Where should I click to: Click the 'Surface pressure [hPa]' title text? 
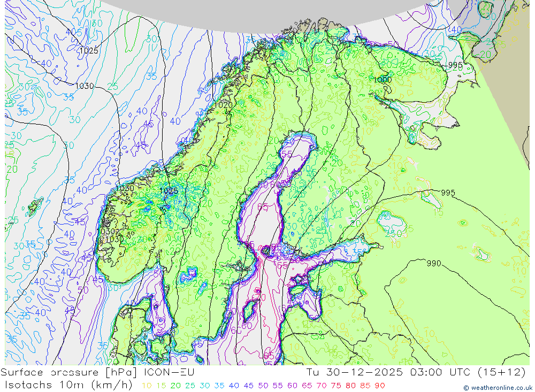click(68, 372)
